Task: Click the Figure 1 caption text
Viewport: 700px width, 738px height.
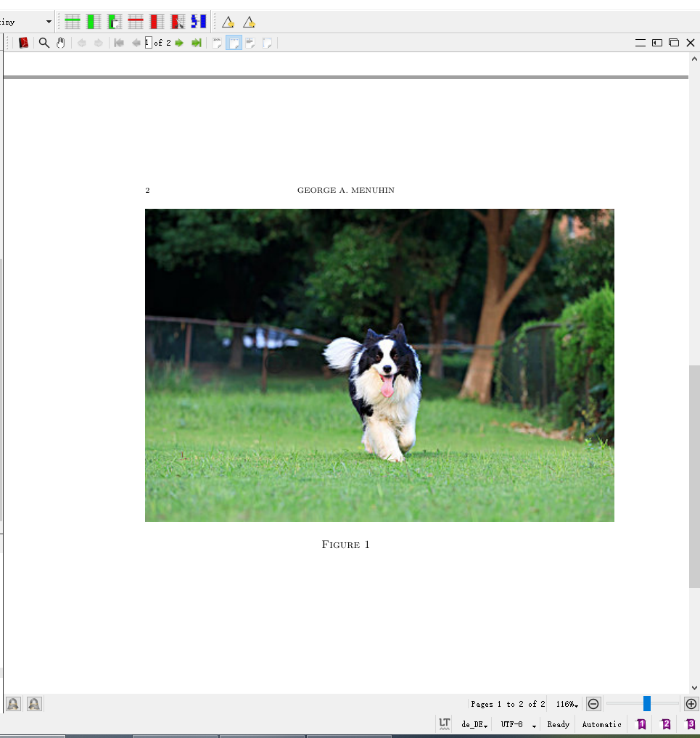Action: click(x=346, y=544)
